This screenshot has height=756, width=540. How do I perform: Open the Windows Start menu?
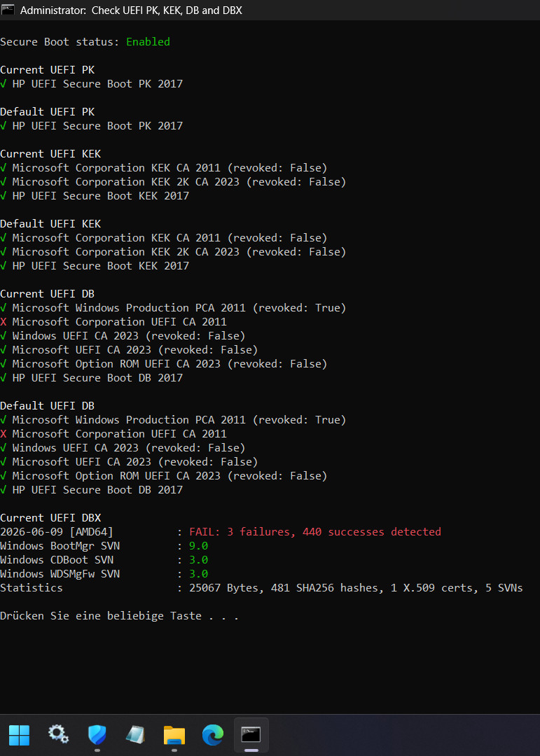[20, 735]
